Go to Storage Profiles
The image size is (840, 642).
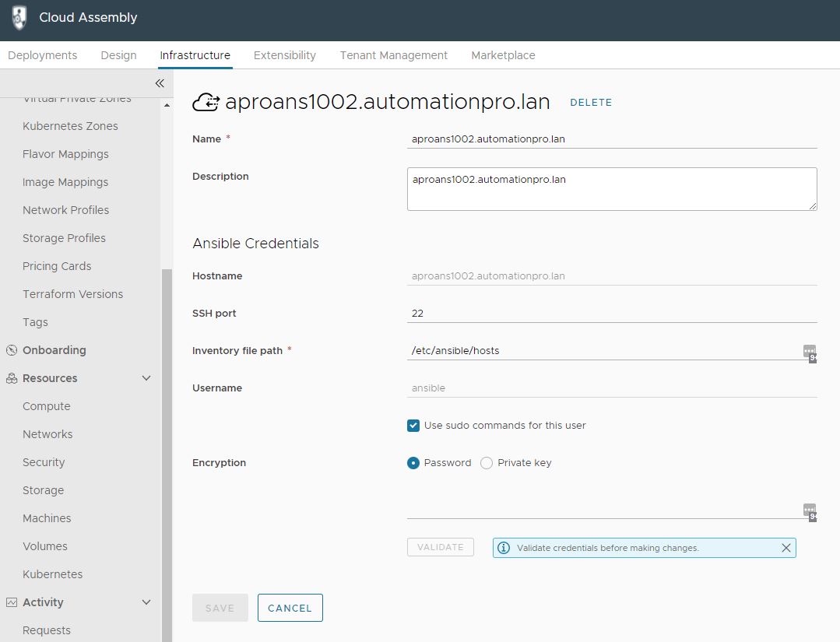point(65,238)
